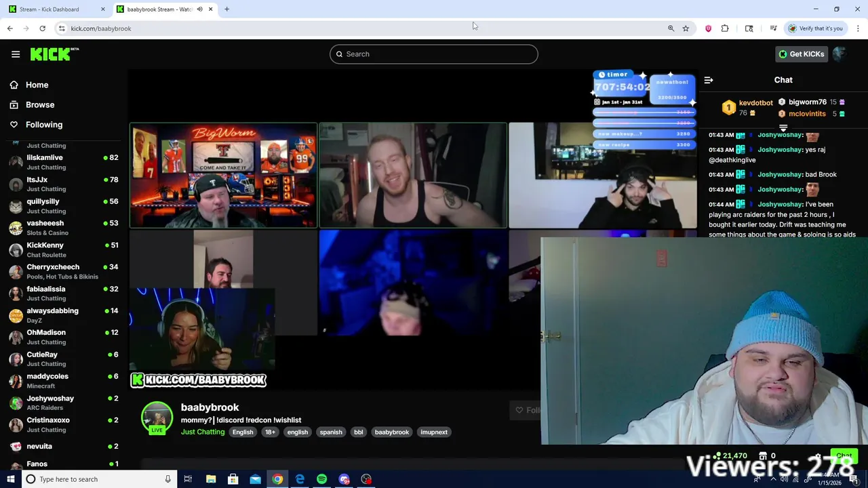Click the address bar URL kick.com/baabybrook

tap(101, 28)
